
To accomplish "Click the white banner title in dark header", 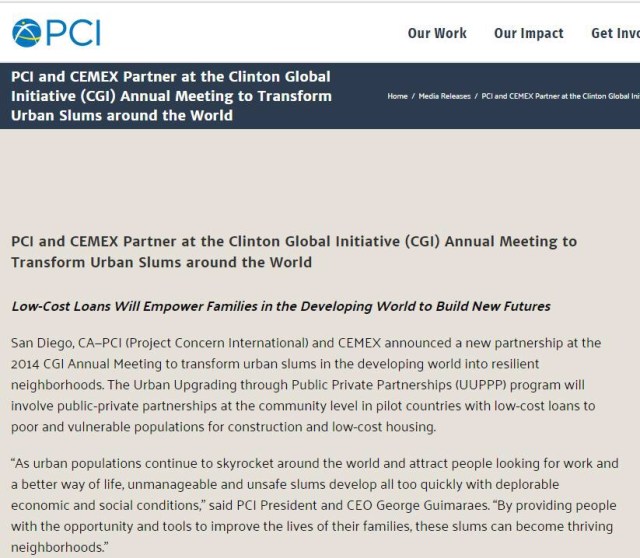I will pos(170,96).
